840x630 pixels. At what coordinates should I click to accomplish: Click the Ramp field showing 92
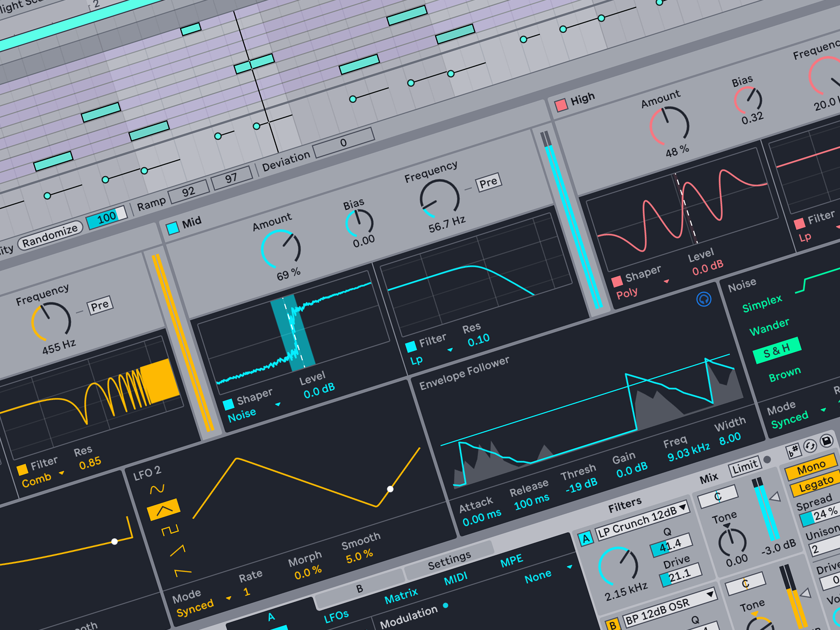coord(189,192)
